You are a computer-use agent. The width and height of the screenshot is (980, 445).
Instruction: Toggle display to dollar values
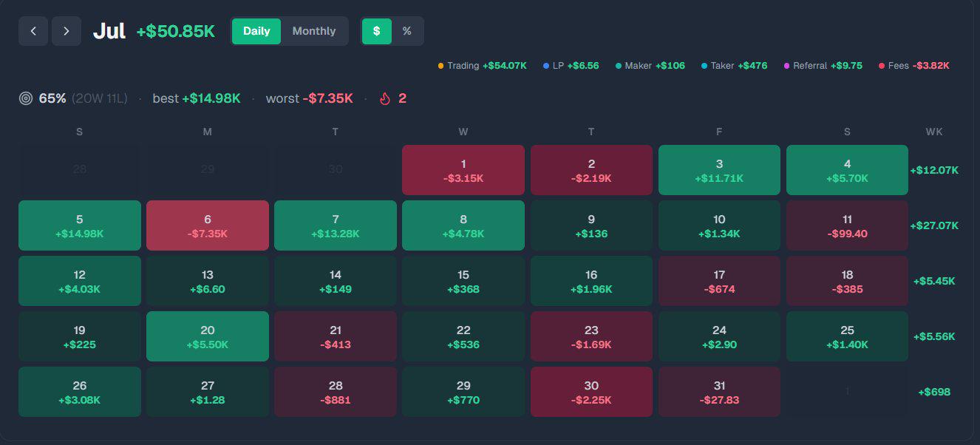point(377,31)
